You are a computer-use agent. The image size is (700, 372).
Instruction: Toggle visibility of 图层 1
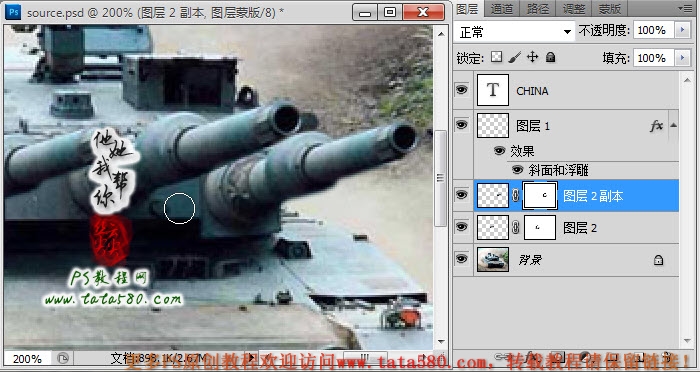click(462, 125)
